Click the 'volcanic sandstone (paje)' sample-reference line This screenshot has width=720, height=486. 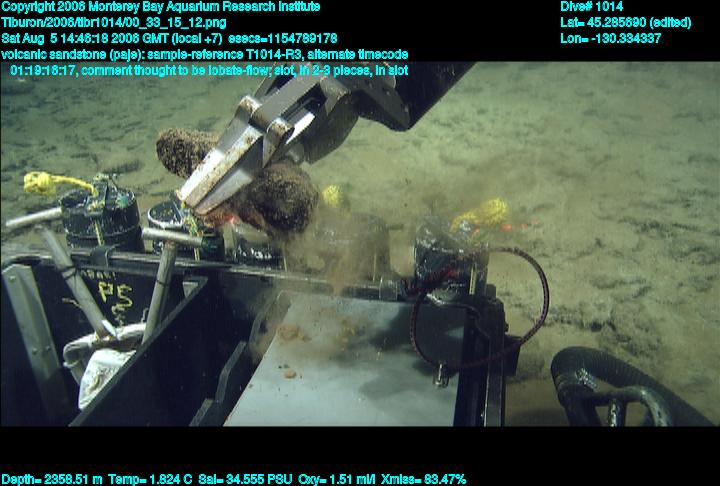pos(204,55)
